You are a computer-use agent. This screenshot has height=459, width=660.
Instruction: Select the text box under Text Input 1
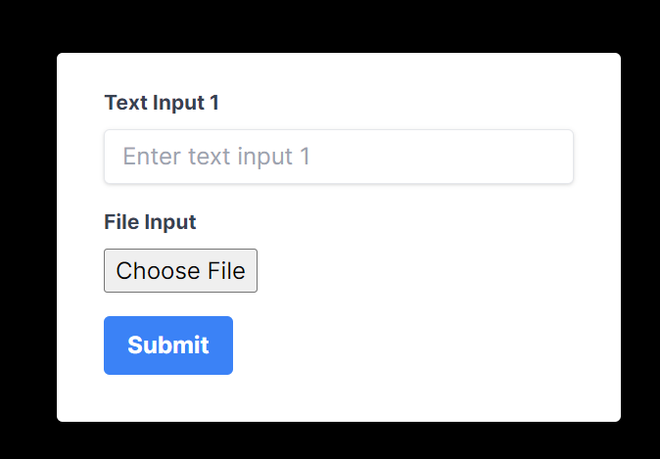tap(338, 157)
